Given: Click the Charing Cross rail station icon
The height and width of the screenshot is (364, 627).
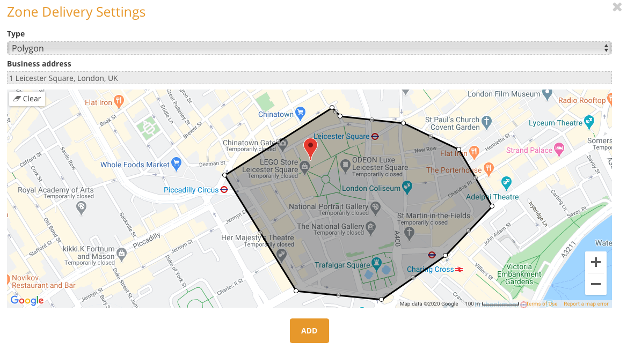Looking at the screenshot, I should tap(459, 270).
